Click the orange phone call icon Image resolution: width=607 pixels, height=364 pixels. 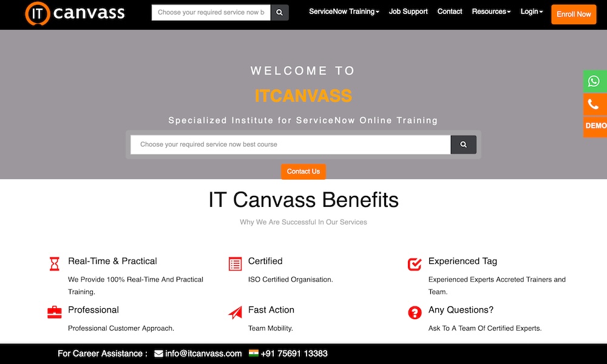[x=594, y=104]
